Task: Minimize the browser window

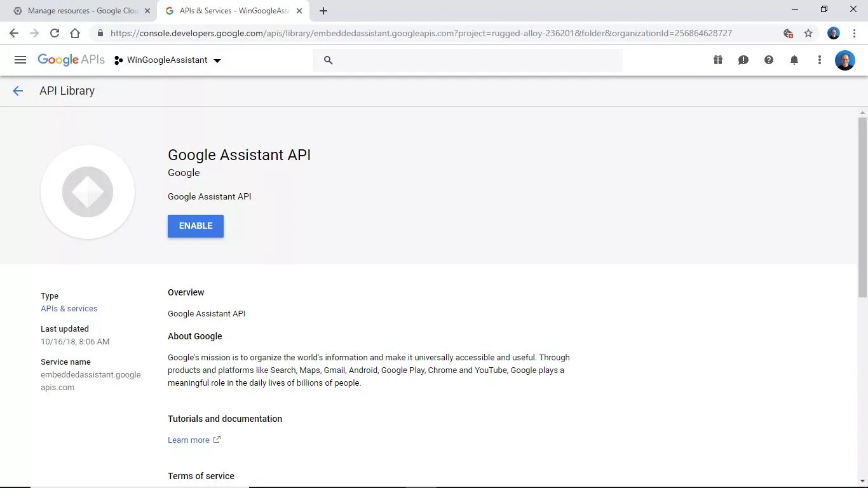Action: pyautogui.click(x=795, y=9)
